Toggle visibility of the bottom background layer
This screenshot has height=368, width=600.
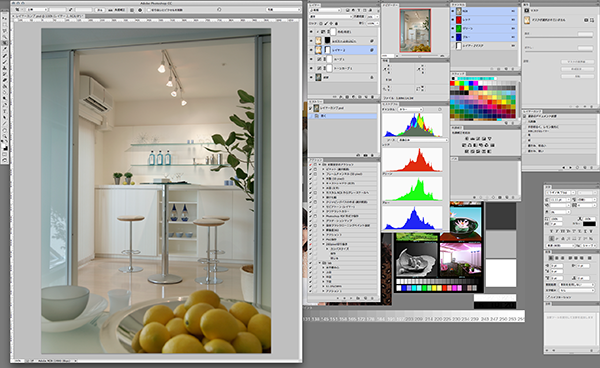click(x=311, y=77)
